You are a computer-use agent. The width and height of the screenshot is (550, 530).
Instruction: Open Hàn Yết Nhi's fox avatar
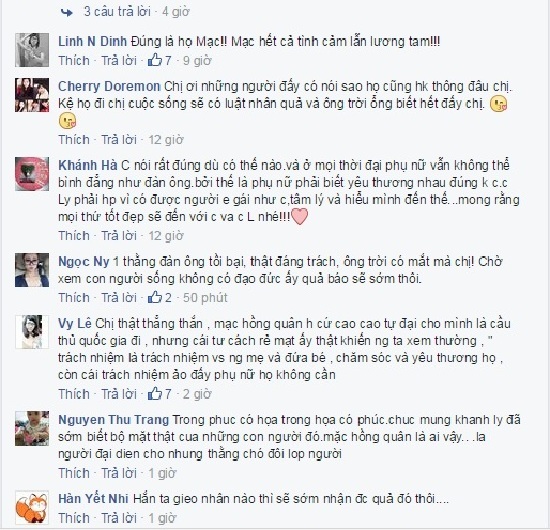32,507
